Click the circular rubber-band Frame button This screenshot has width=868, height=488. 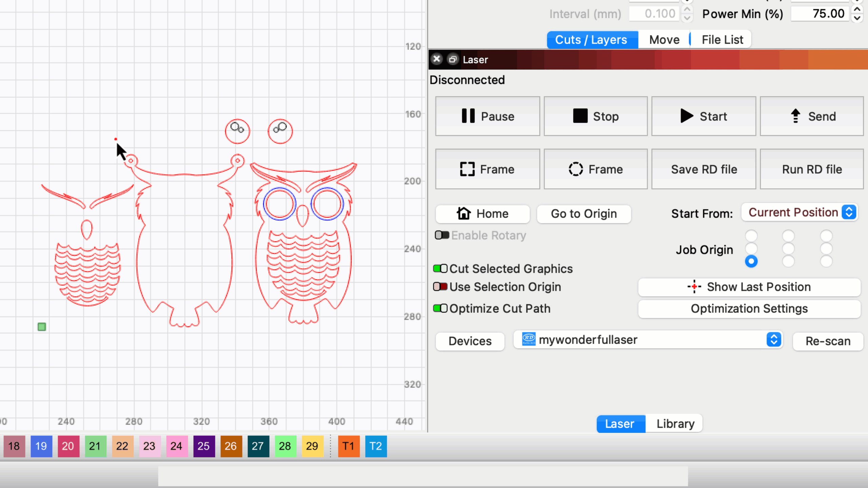pyautogui.click(x=595, y=169)
